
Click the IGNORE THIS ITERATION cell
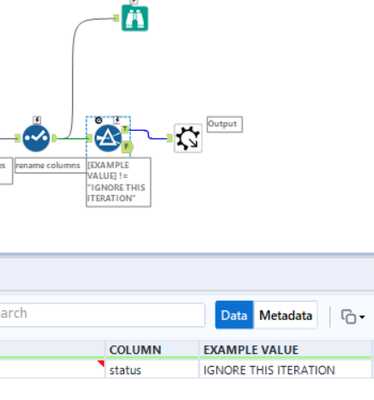click(x=285, y=370)
